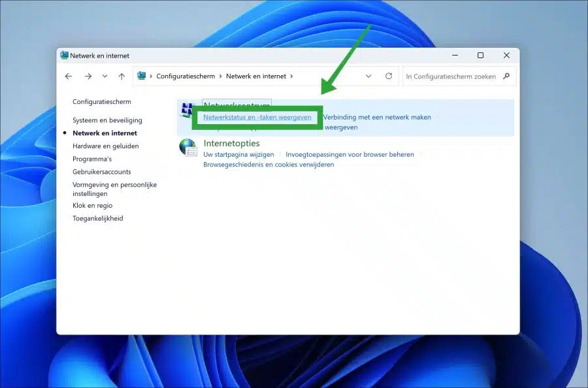Image resolution: width=588 pixels, height=388 pixels.
Task: Minimize the Netwerk en internet window
Action: tap(455, 56)
